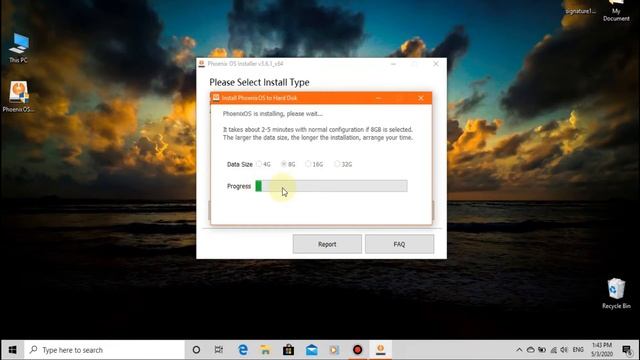The width and height of the screenshot is (640, 360).
Task: Click the battery tray icon
Action: coord(542,350)
